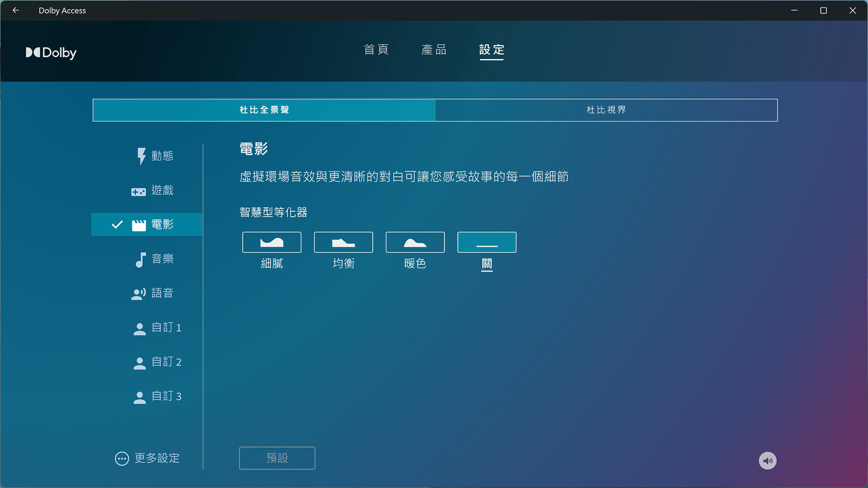Click the 預設 reset button
Screen dimensions: 868x488
pos(277,458)
